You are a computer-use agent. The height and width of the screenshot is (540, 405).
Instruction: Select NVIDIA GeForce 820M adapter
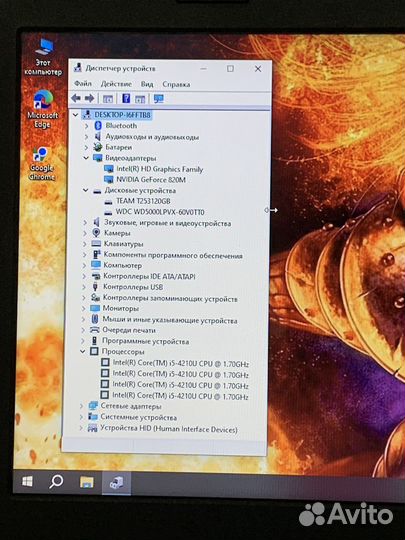(151, 180)
